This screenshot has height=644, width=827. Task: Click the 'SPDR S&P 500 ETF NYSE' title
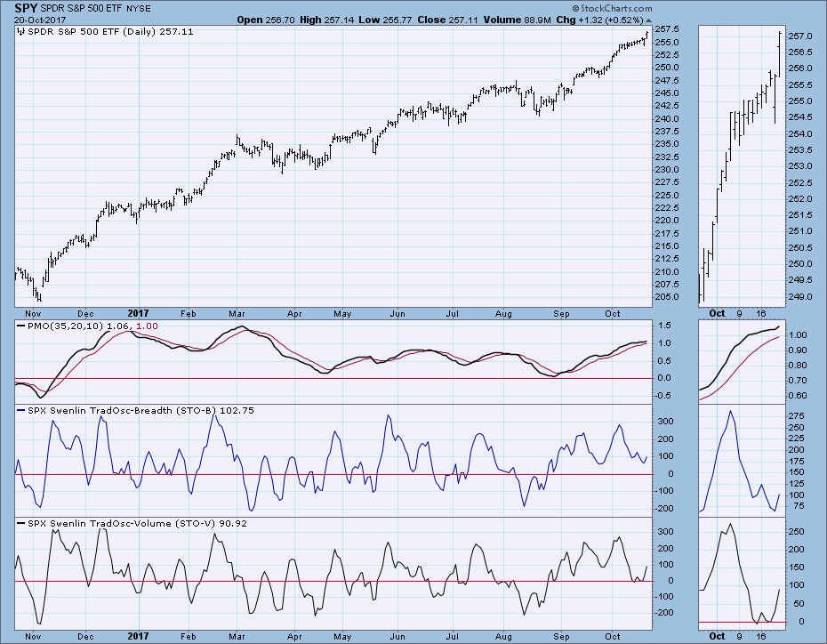[95, 8]
